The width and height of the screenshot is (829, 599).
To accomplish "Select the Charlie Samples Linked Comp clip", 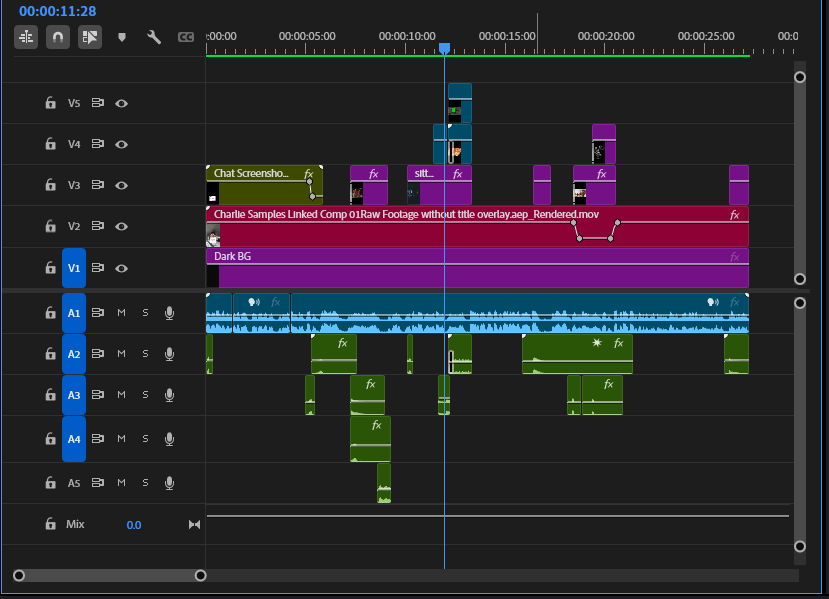I will (x=477, y=226).
